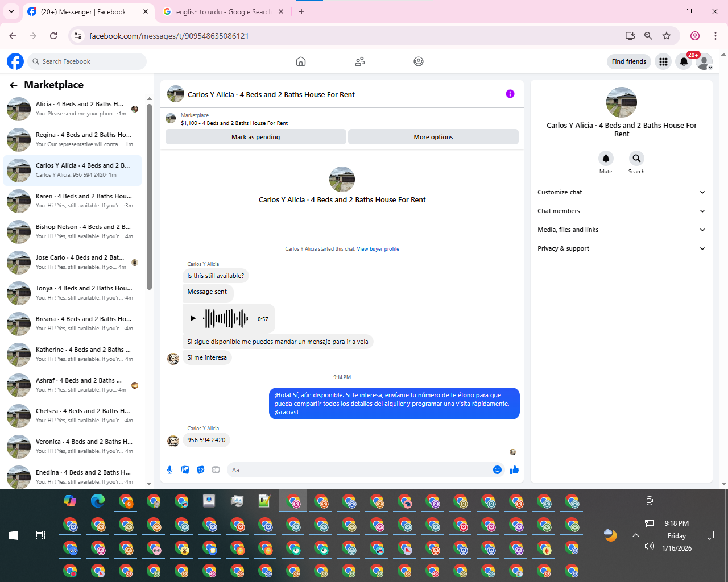Screen dimensions: 728x582
Task: Expand Customize chat section
Action: (621, 192)
